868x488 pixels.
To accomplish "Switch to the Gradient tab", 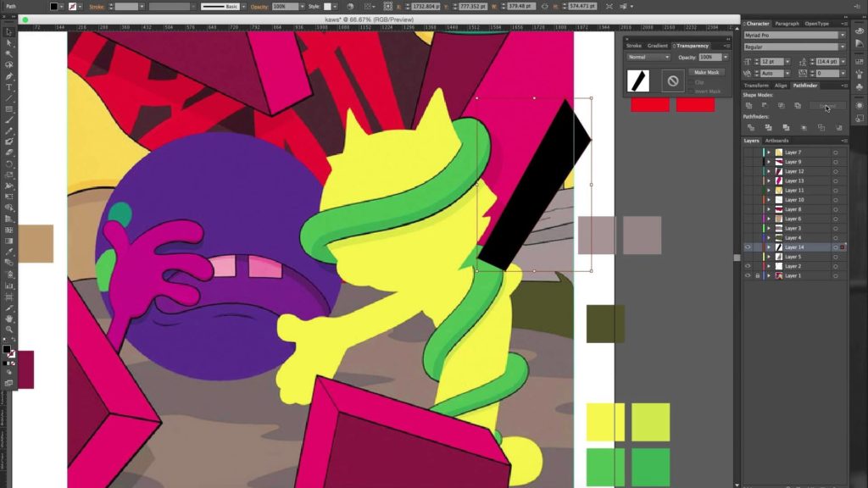I will pyautogui.click(x=658, y=46).
